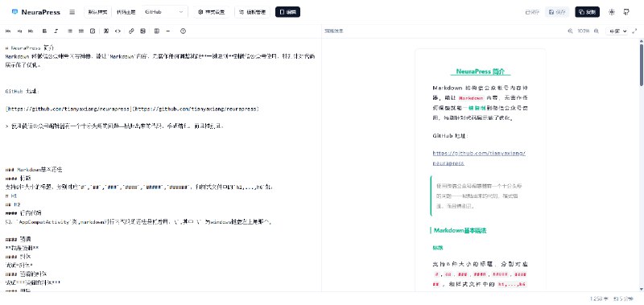Open the style settings button

coord(212,12)
